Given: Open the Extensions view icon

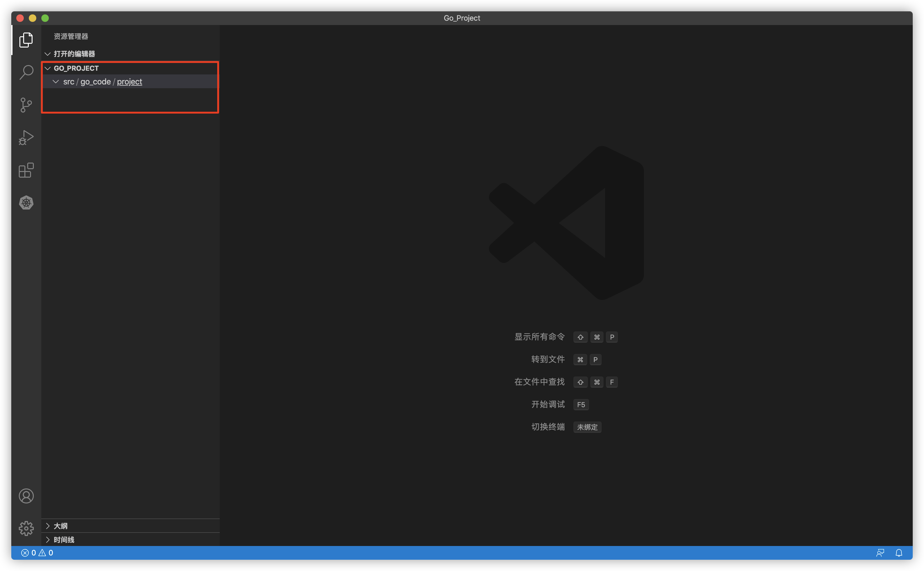Looking at the screenshot, I should [x=26, y=170].
